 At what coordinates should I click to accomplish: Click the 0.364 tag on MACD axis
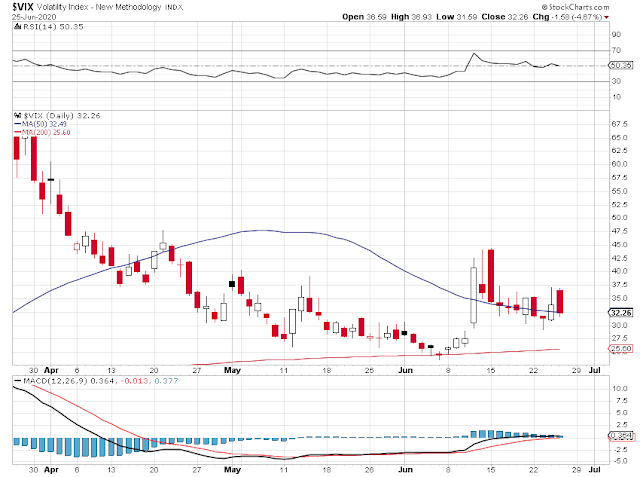pos(621,436)
